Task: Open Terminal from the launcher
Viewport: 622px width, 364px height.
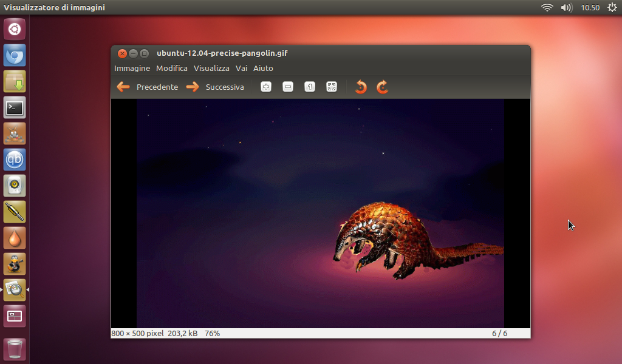Action: click(x=15, y=107)
